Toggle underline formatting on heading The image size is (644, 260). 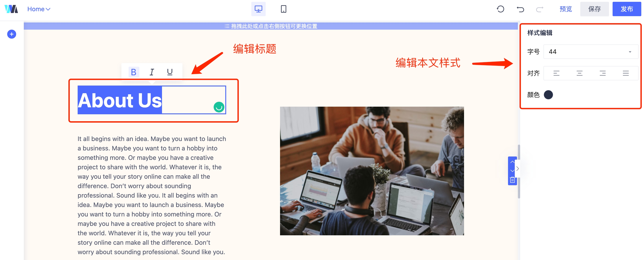tap(170, 72)
